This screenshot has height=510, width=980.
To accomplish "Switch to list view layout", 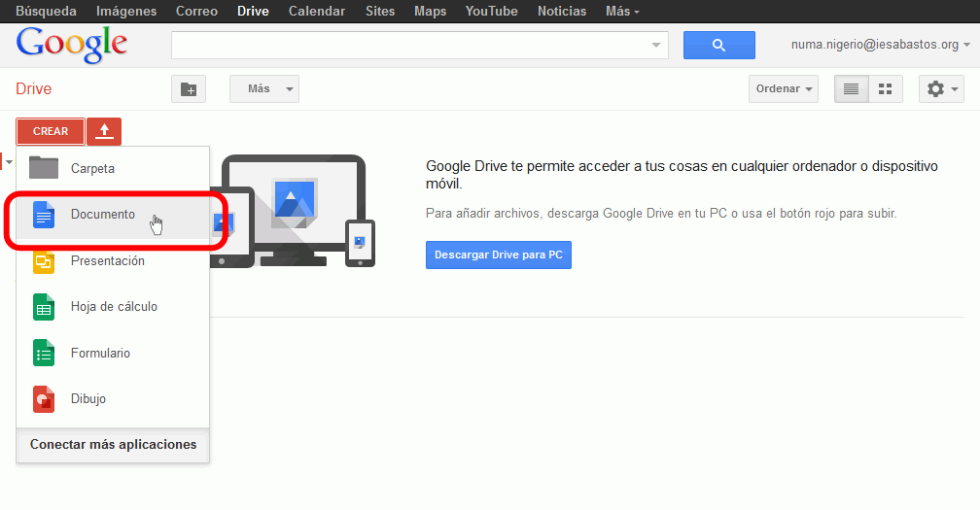I will (852, 89).
